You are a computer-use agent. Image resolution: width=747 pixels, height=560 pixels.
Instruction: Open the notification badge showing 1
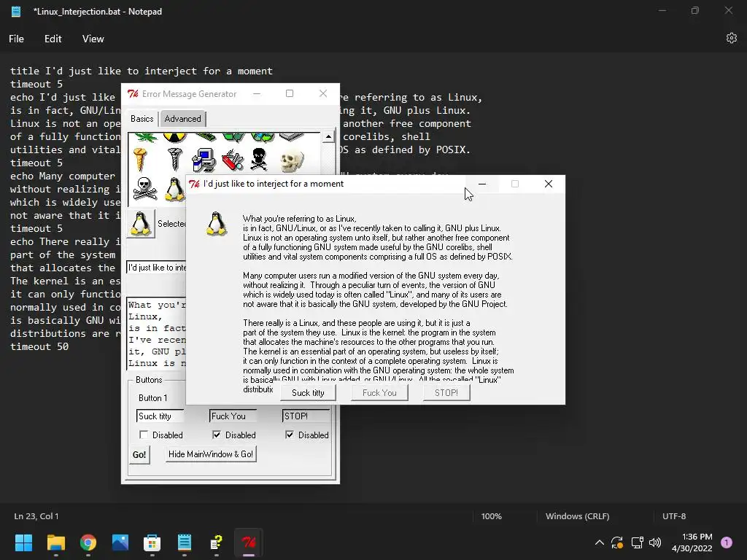pos(727,542)
